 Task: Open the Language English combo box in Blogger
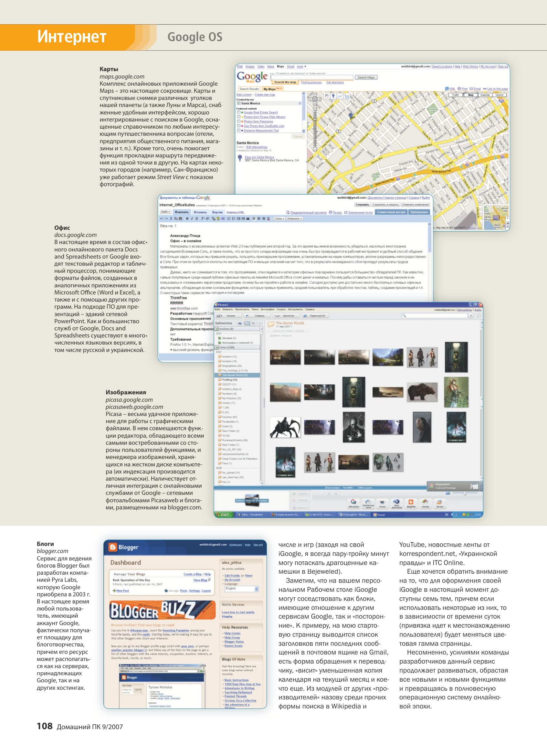[x=242, y=589]
